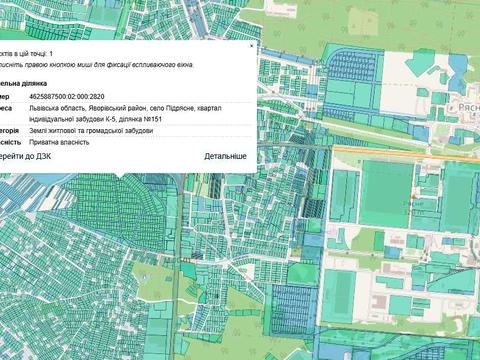This screenshot has width=480, height=360.
Task: Follow the Перейти до ДЗК link
Action: (25, 156)
